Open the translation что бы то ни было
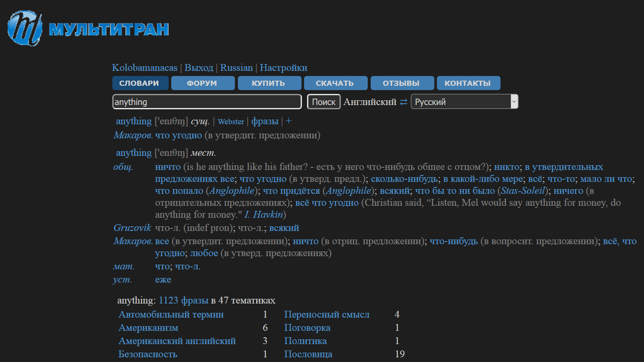644x362 pixels. coord(455,191)
